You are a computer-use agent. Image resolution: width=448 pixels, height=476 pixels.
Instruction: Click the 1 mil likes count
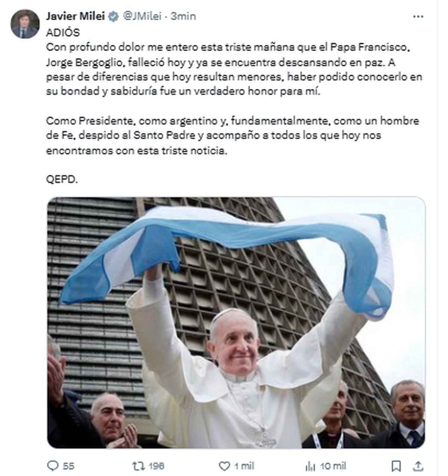pyautogui.click(x=244, y=466)
